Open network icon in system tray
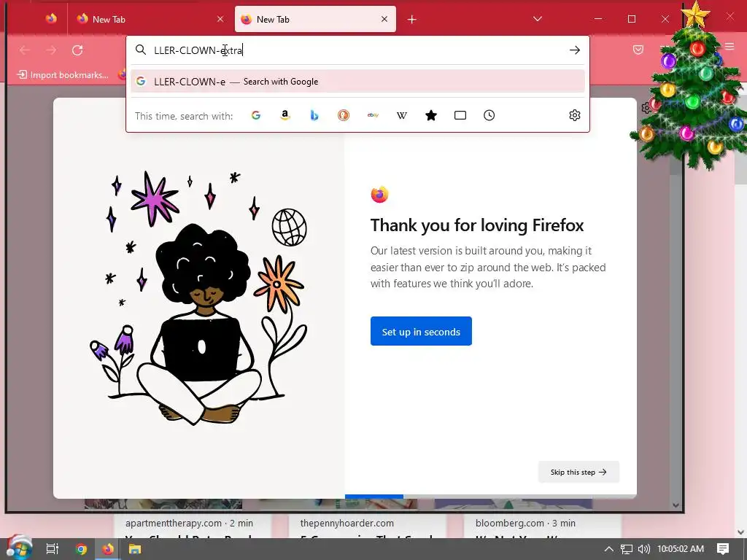This screenshot has height=560, width=747. pyautogui.click(x=627, y=549)
